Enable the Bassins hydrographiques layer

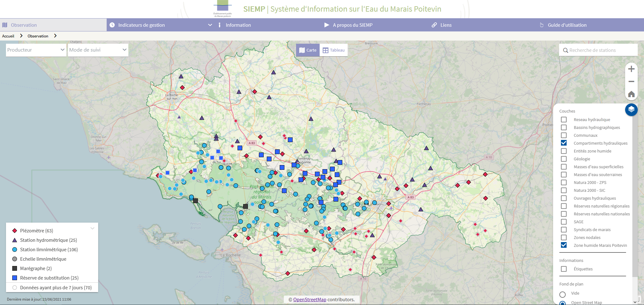click(564, 127)
